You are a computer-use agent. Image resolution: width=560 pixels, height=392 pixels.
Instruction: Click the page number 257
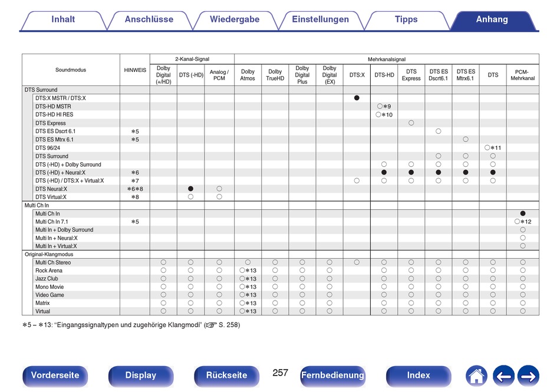[280, 373]
